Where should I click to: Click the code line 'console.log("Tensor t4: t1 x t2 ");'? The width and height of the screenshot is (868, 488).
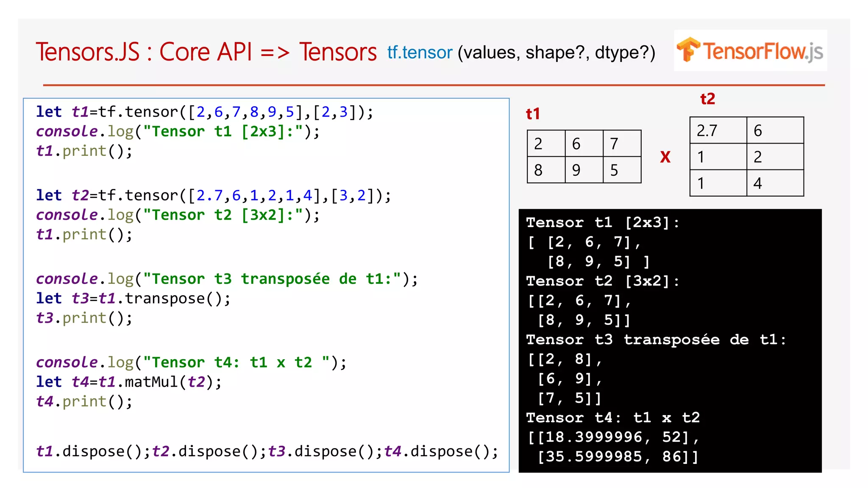point(192,362)
